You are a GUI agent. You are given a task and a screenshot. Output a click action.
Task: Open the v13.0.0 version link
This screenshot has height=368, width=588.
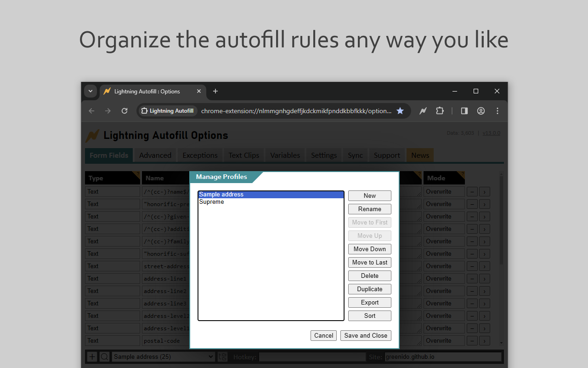point(492,133)
